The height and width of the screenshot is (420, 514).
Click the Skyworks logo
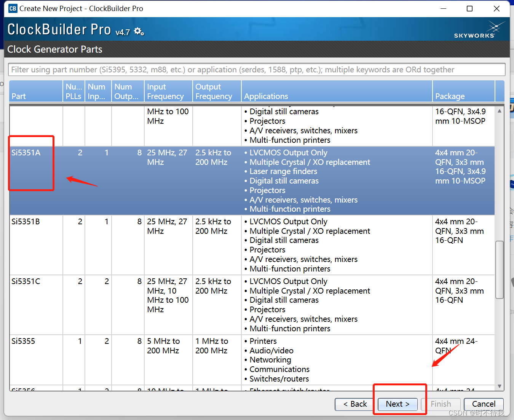pyautogui.click(x=479, y=30)
